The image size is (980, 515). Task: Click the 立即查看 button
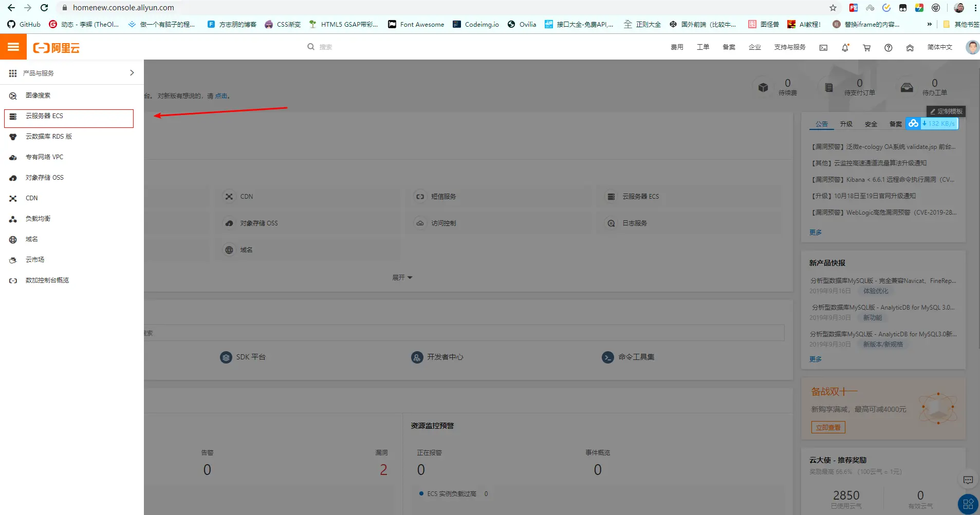[827, 427]
